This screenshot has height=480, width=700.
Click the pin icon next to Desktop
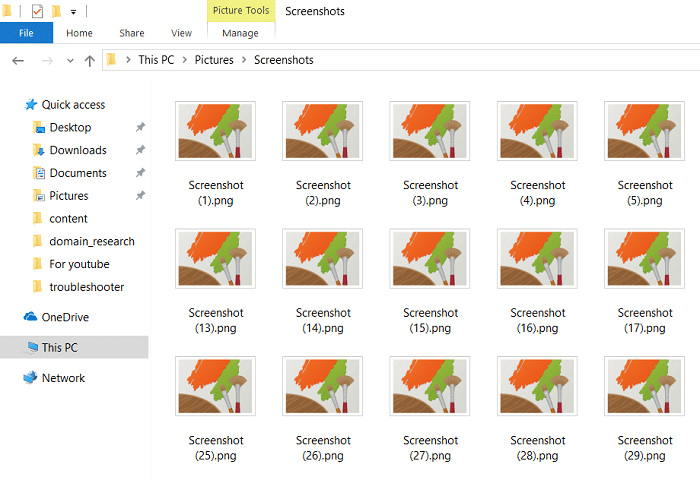pyautogui.click(x=140, y=128)
